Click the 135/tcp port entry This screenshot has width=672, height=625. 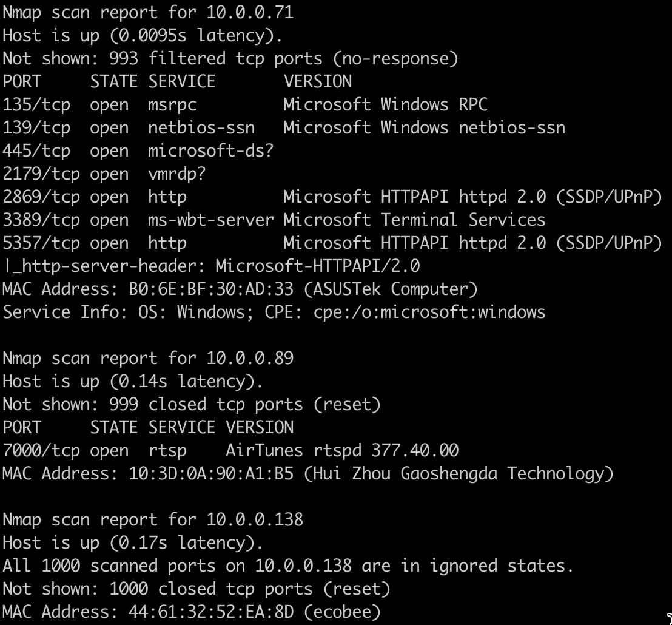[x=36, y=105]
